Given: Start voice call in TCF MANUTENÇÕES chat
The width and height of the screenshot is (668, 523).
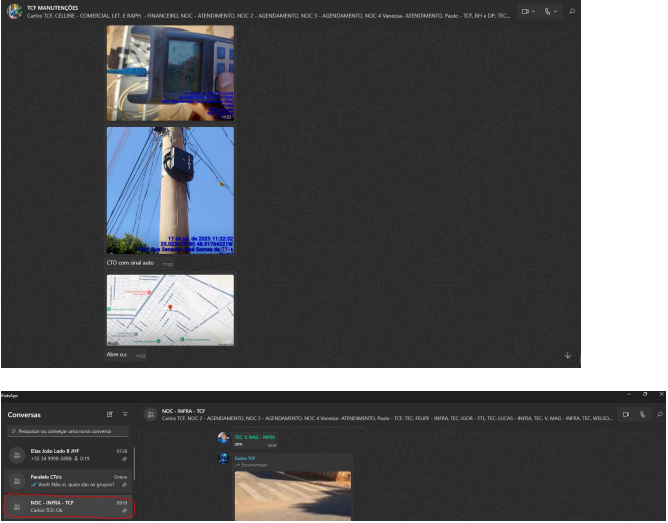Looking at the screenshot, I should [x=548, y=11].
